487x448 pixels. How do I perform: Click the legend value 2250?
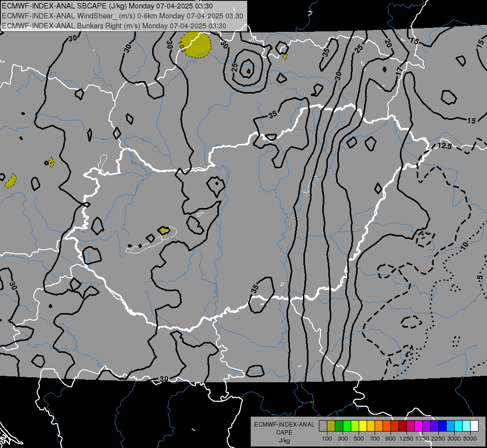(x=439, y=439)
